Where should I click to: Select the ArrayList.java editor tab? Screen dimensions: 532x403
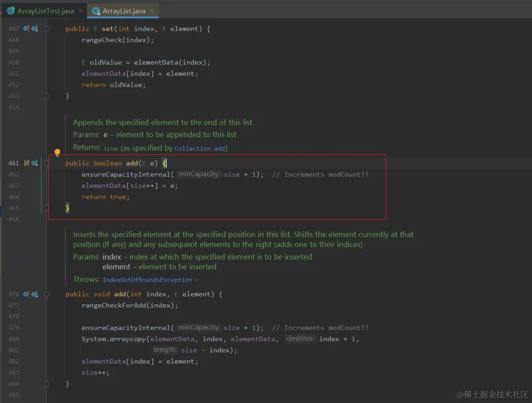click(x=124, y=11)
